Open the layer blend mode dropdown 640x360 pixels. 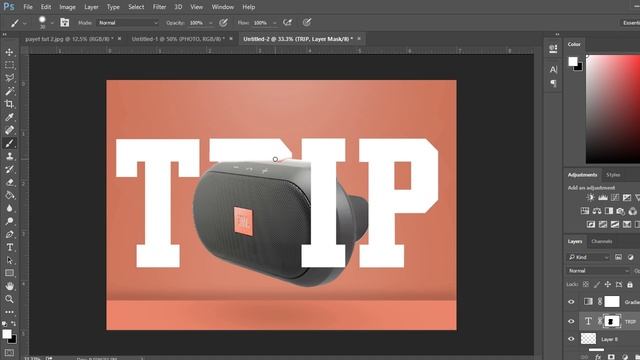pos(598,271)
